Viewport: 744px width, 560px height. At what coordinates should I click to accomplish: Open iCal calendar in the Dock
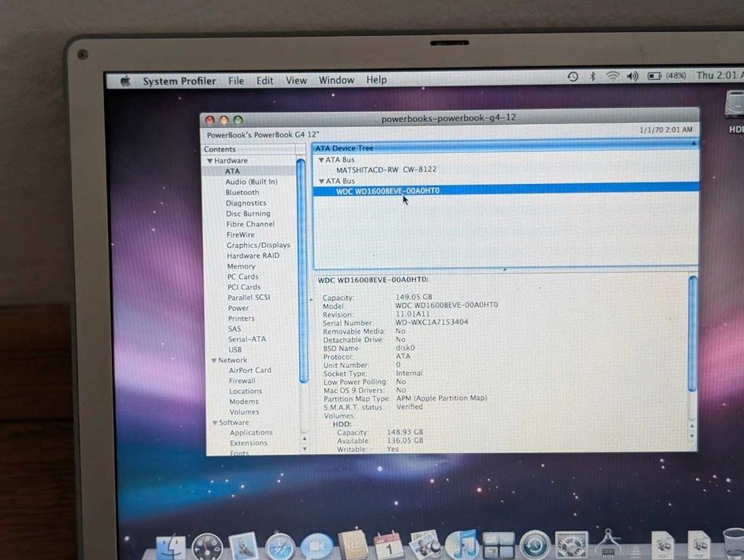(x=389, y=546)
